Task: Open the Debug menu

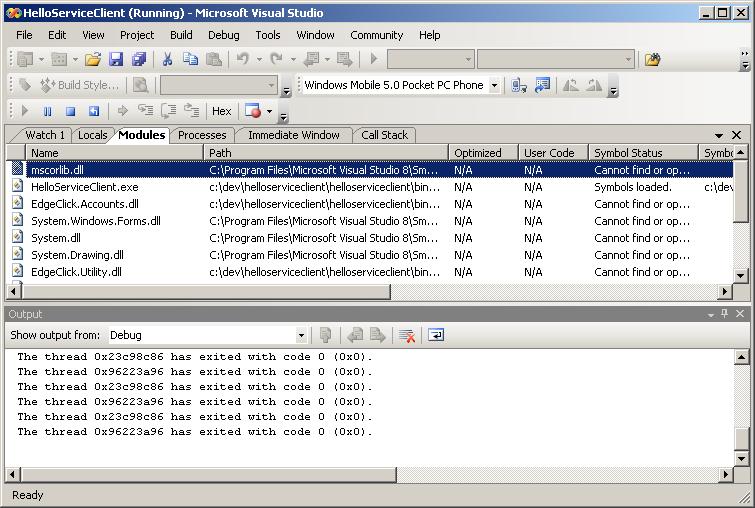Action: coord(223,35)
